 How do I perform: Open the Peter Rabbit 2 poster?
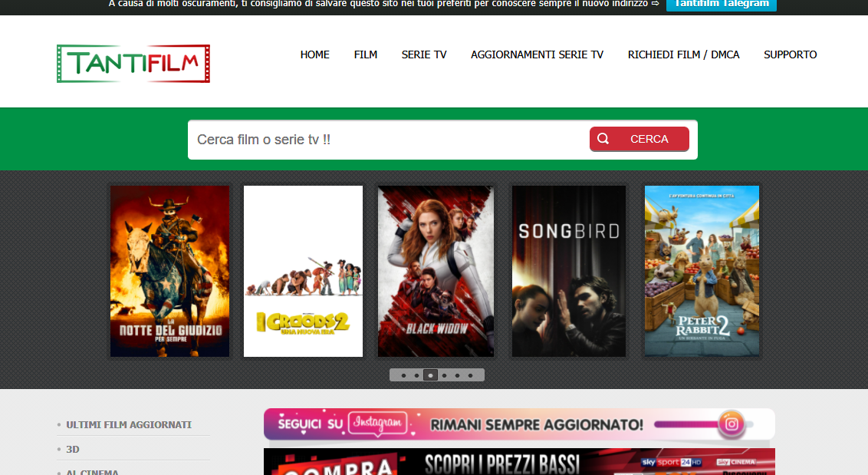coord(702,271)
